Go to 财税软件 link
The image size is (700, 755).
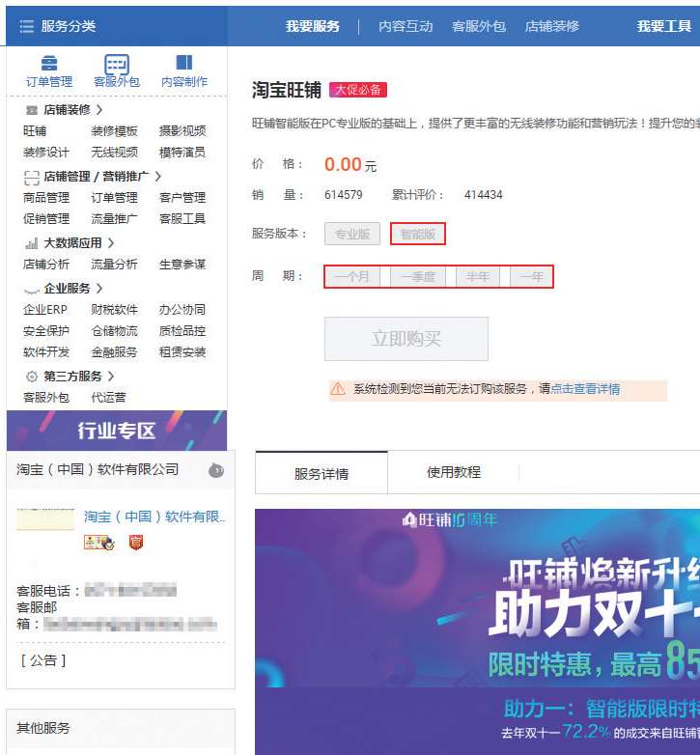click(114, 310)
